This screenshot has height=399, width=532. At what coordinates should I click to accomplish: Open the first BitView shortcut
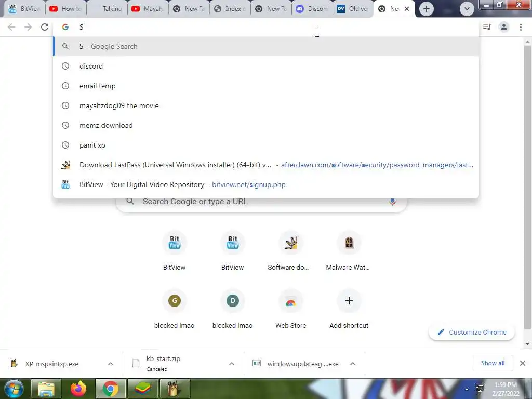(175, 251)
